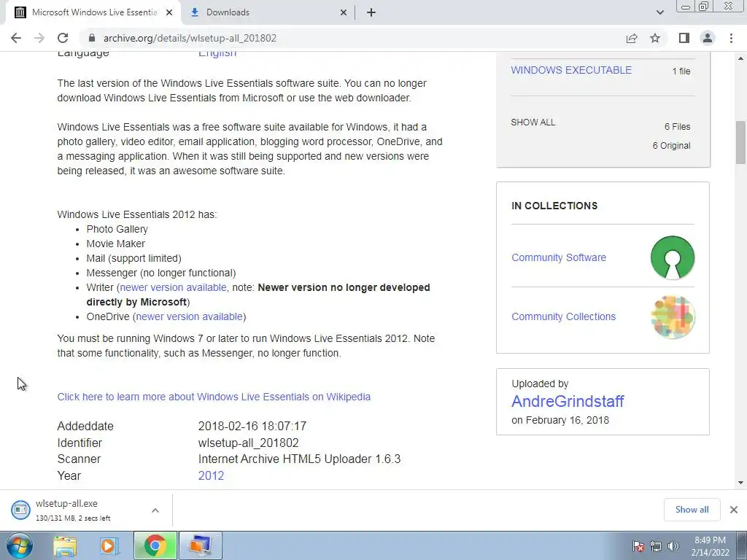
Task: Click Internet Archive HTML5 Uploader 1.6.3 text
Action: (x=299, y=459)
